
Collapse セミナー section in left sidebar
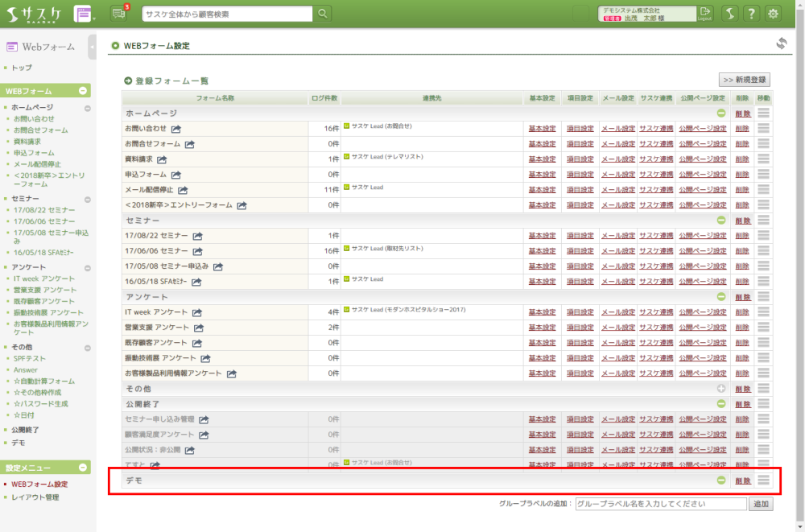[86, 198]
